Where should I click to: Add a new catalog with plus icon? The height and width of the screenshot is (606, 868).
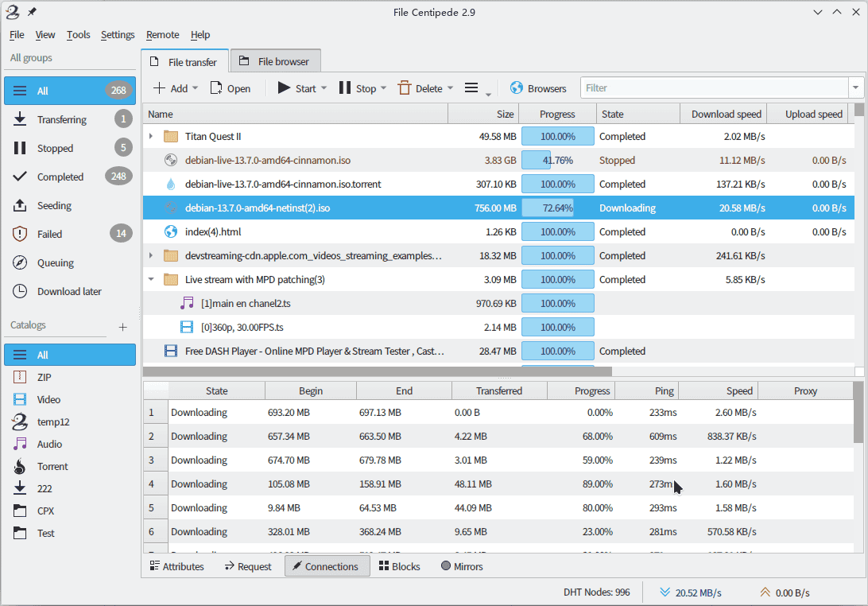[x=123, y=327]
